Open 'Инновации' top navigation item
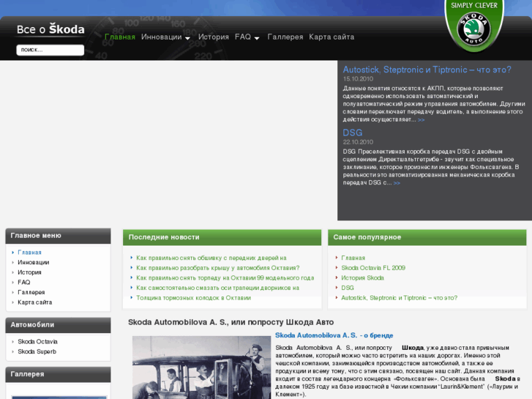Image resolution: width=532 pixels, height=399 pixels. point(162,37)
